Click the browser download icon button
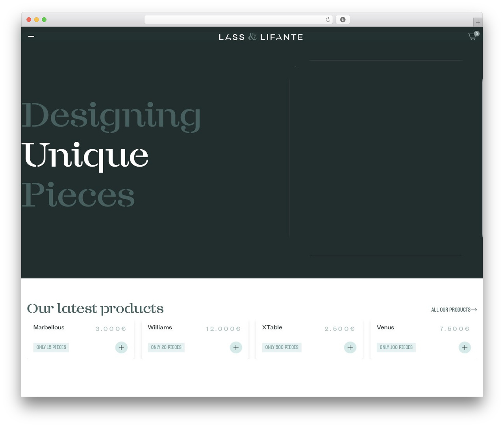 tap(343, 20)
